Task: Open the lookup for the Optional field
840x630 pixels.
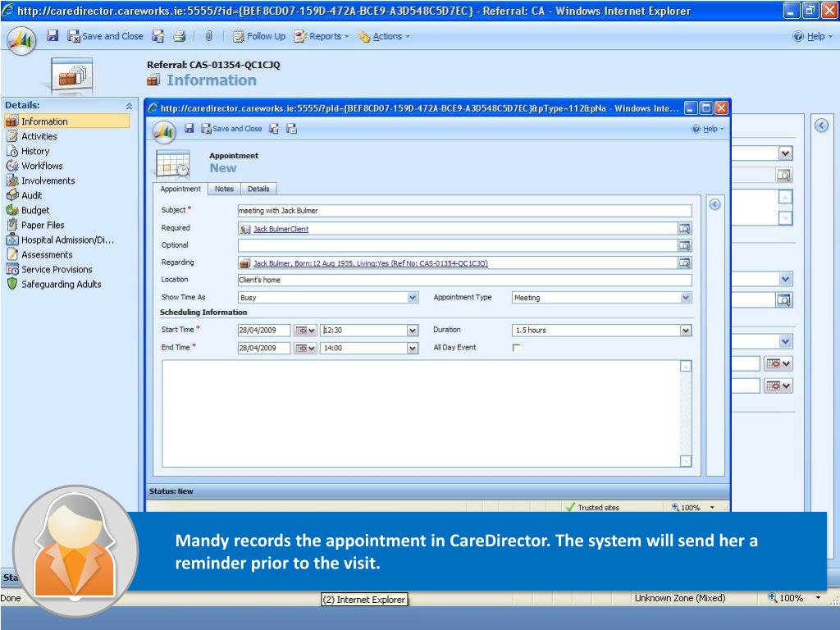Action: coord(685,246)
